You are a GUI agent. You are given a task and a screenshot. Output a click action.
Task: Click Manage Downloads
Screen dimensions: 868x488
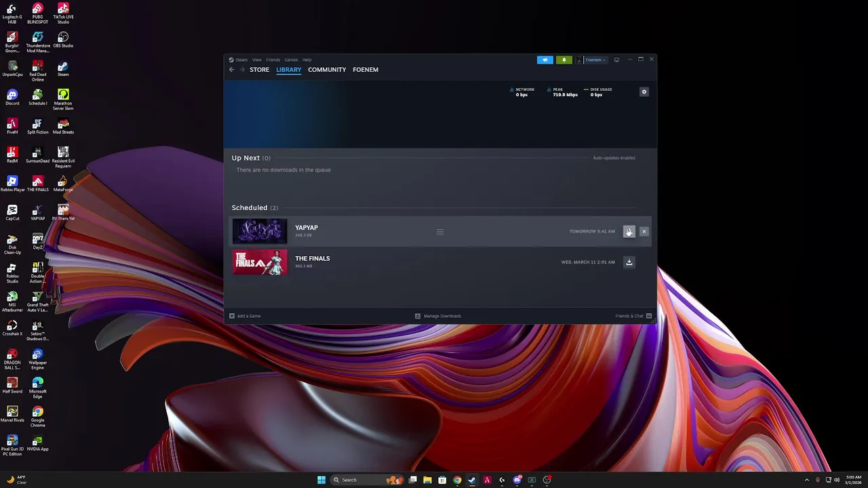point(438,316)
